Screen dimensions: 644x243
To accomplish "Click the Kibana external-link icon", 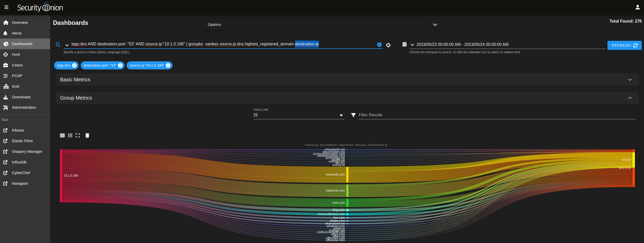I will click(5, 130).
